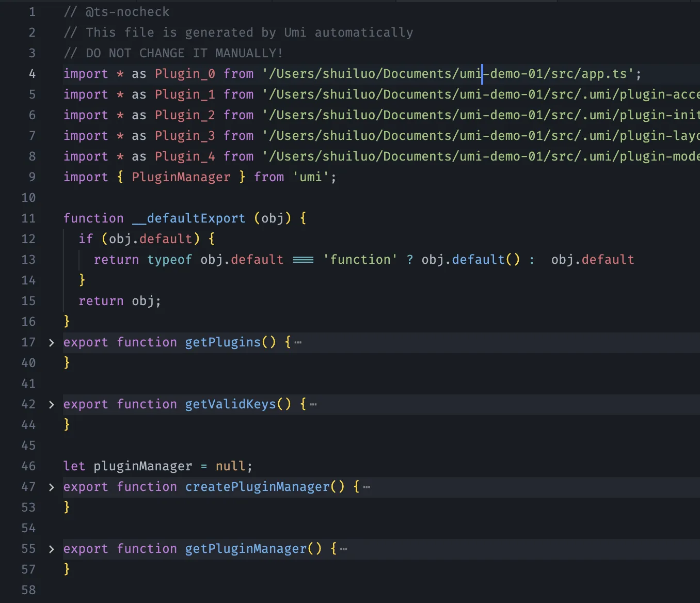700x603 pixels.
Task: Click the fold ellipsis after getPluginManager() {
Action: point(344,549)
